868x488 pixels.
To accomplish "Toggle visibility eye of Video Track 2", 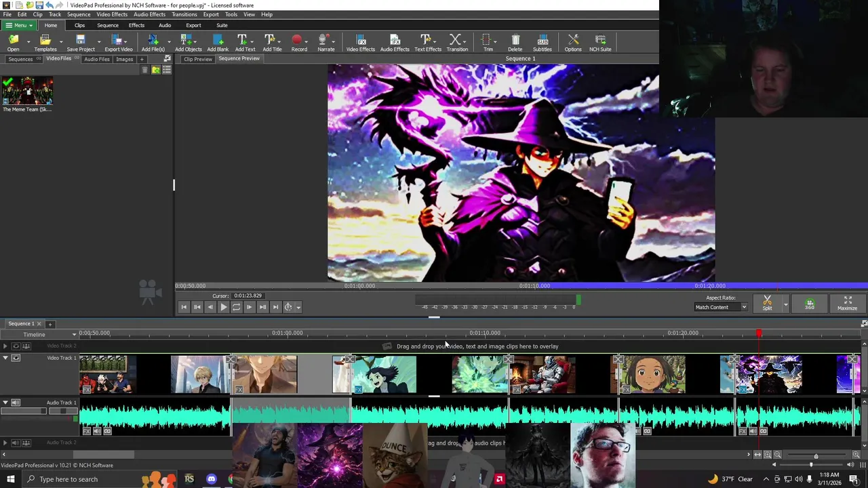I will coord(16,346).
